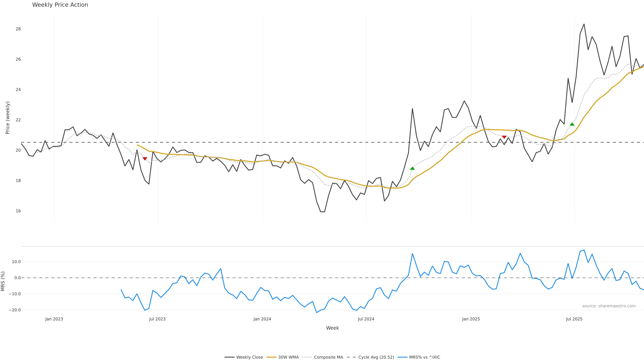This screenshot has width=644, height=362.
Task: Click the Week x-axis title
Action: tap(332, 328)
